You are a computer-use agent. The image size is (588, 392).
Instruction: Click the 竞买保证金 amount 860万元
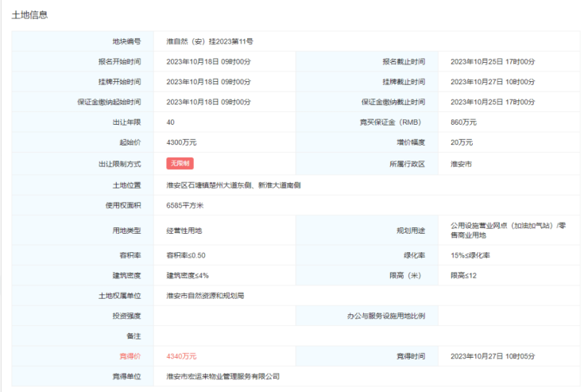(x=463, y=122)
